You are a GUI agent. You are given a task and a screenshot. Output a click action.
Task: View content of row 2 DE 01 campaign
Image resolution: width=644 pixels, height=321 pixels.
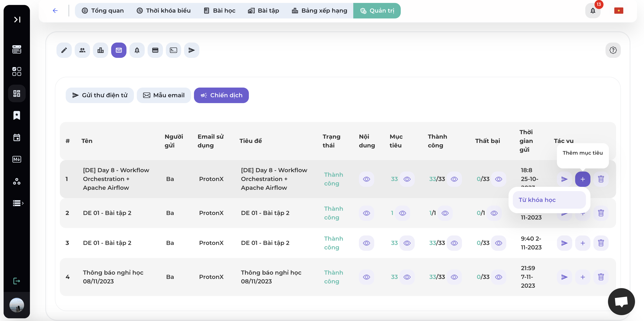click(x=367, y=213)
